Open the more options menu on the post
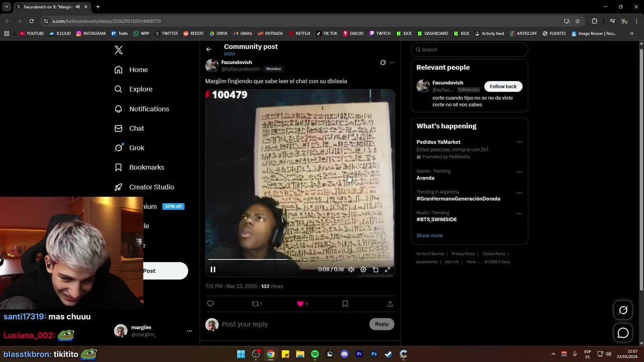 (392, 62)
